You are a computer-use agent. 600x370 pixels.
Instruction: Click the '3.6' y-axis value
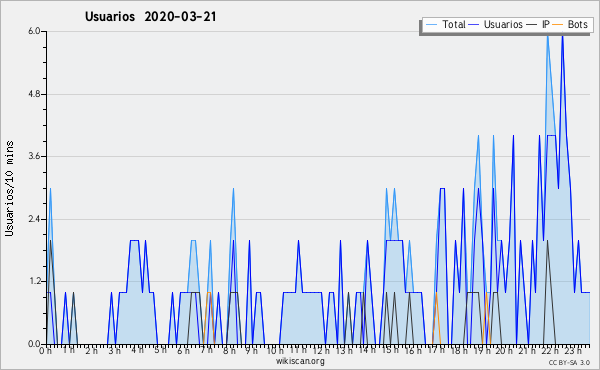(35, 156)
